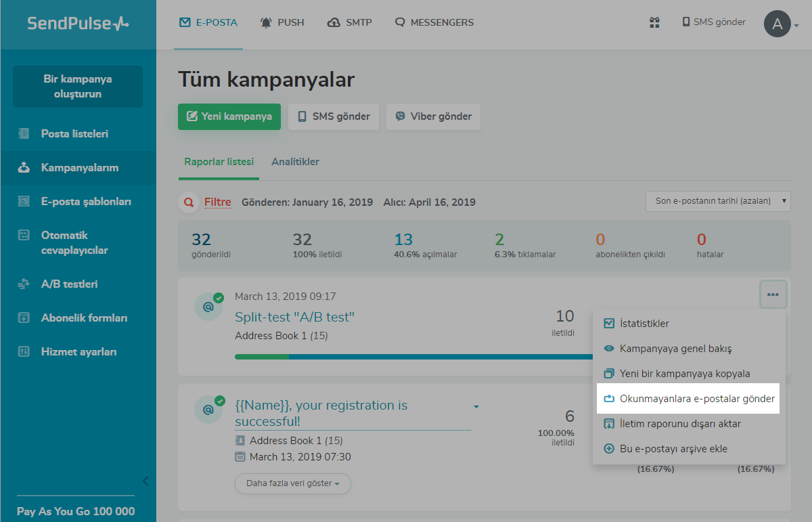Click SMS gönder in the top header

coord(714,22)
